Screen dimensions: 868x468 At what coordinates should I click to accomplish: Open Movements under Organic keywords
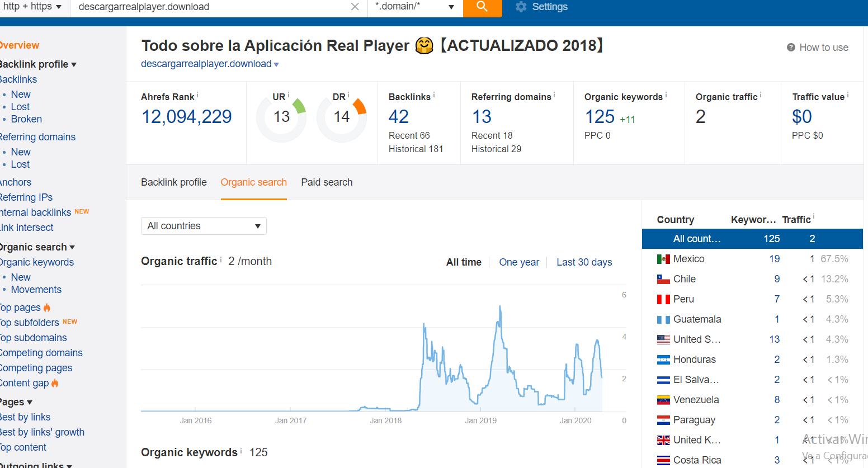(x=36, y=290)
